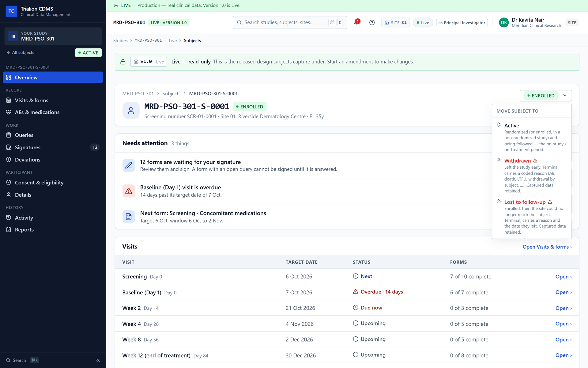Click the sidebar Search at bottom
The image size is (588, 368).
point(22,360)
